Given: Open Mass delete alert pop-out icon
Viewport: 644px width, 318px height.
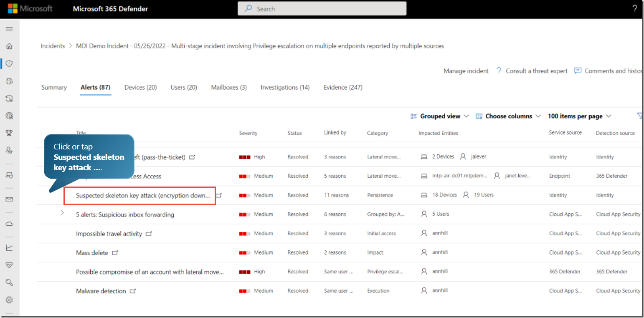Looking at the screenshot, I should click(115, 253).
